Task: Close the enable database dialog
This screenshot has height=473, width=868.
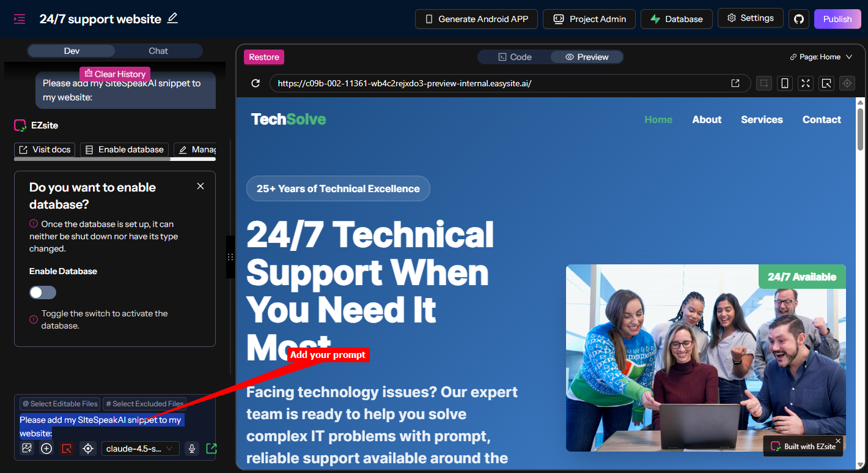Action: coord(200,186)
